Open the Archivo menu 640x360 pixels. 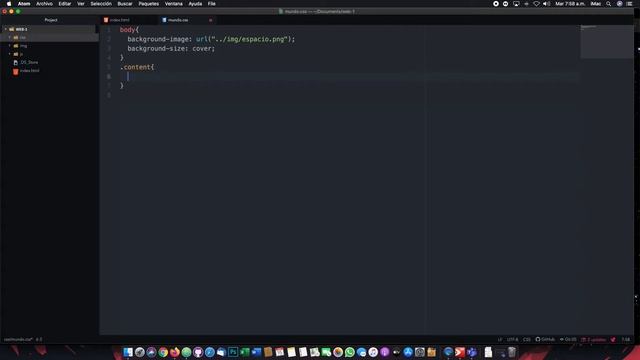tap(44, 4)
